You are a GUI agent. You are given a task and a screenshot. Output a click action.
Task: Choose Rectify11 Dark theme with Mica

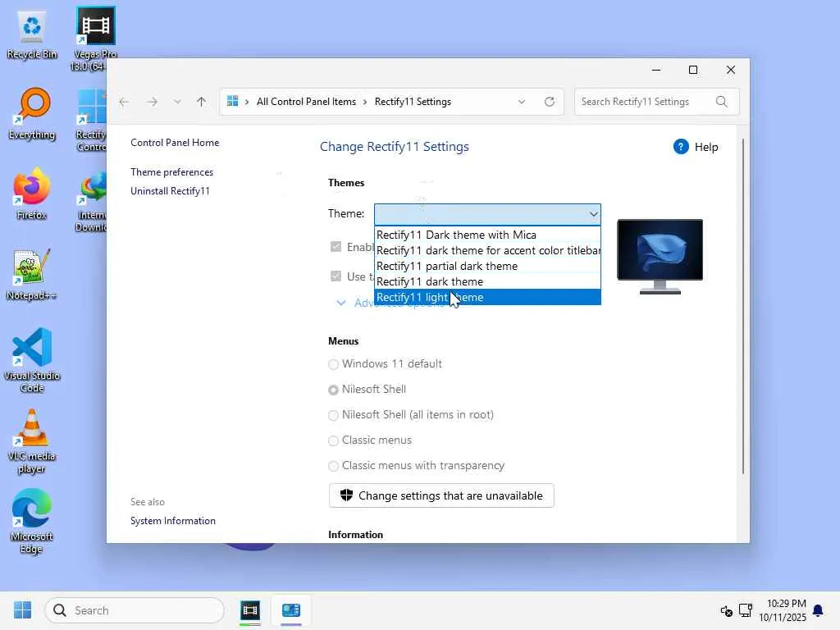pos(487,235)
